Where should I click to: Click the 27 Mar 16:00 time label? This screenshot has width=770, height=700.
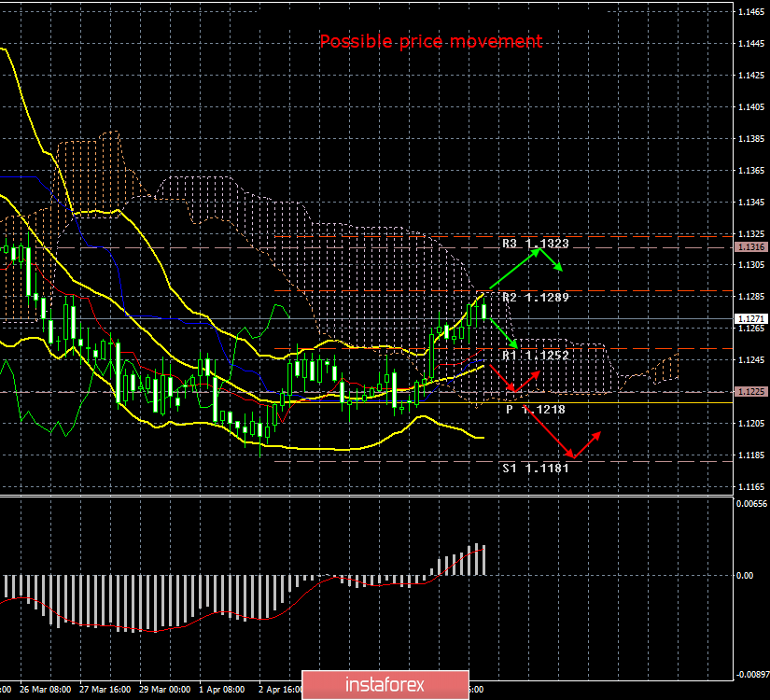pos(105,689)
